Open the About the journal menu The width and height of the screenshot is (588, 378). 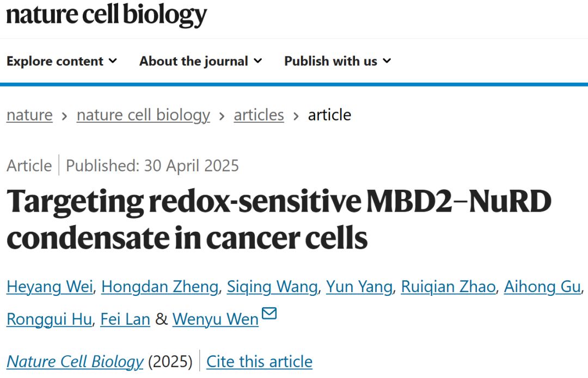coord(200,61)
